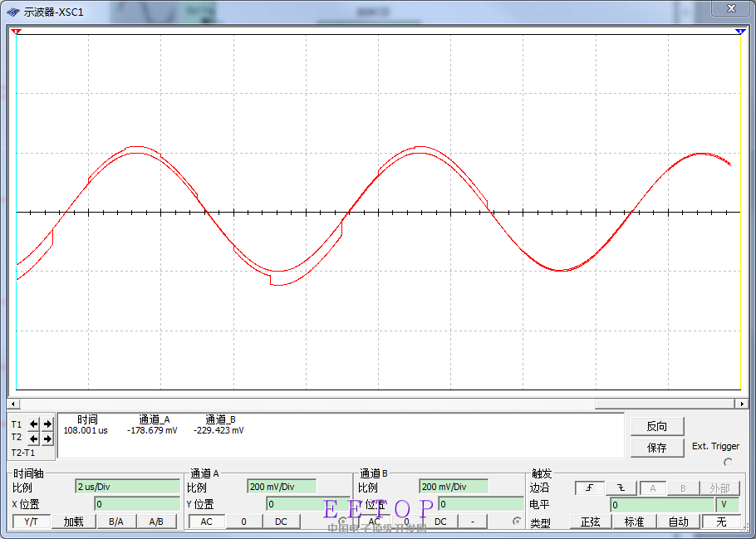
Task: Click channel A Y 位置 field
Action: click(x=308, y=504)
